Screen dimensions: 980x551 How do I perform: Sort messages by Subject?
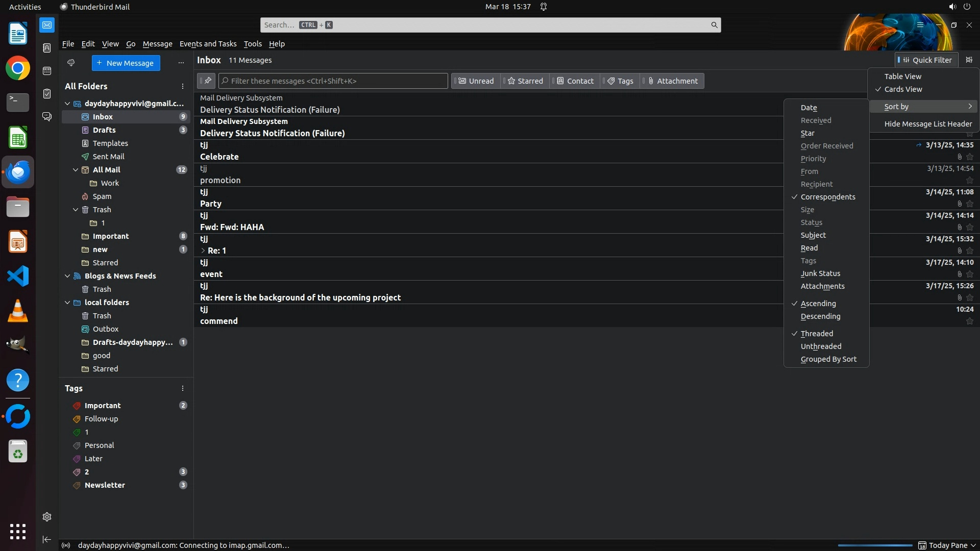tap(813, 235)
